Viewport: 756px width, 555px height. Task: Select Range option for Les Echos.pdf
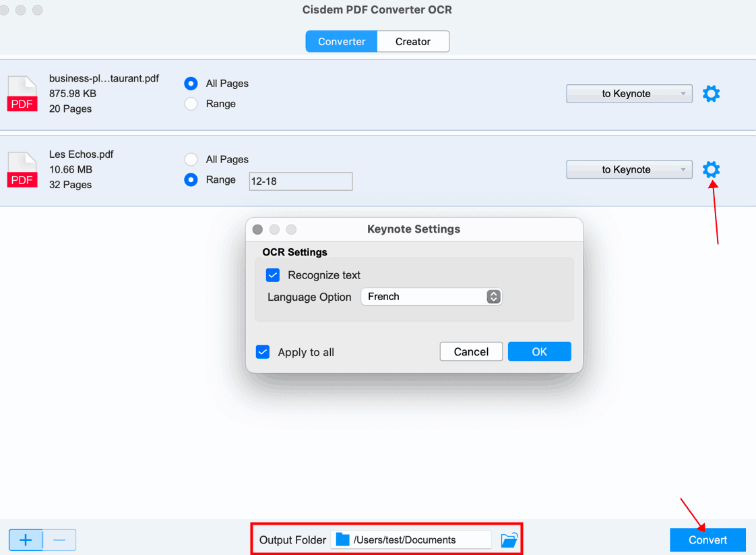coord(191,179)
